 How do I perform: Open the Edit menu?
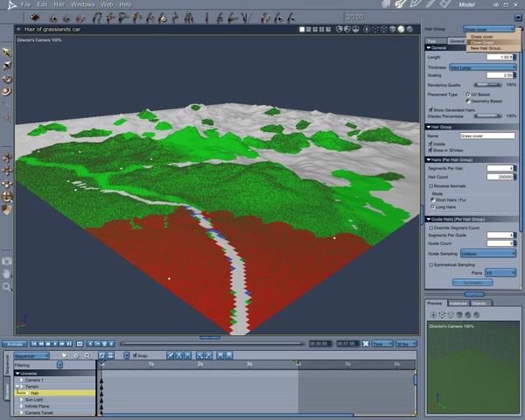(42, 4)
